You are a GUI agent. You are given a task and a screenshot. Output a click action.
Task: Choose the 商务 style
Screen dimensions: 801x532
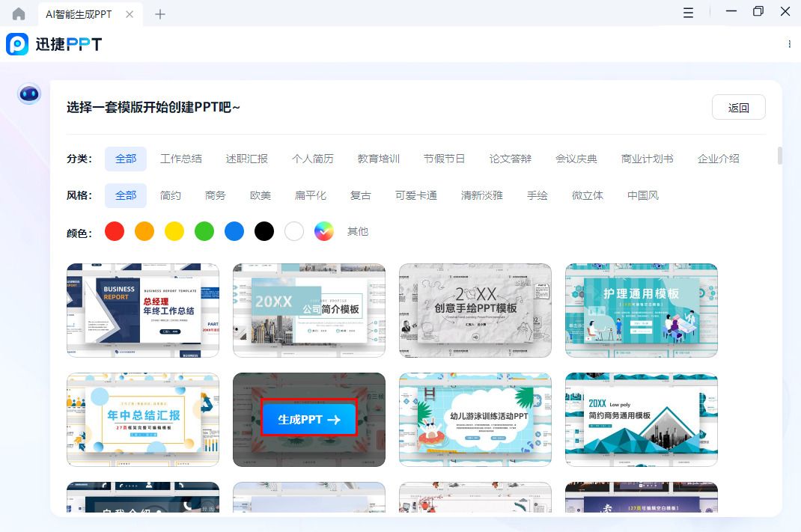pos(215,195)
